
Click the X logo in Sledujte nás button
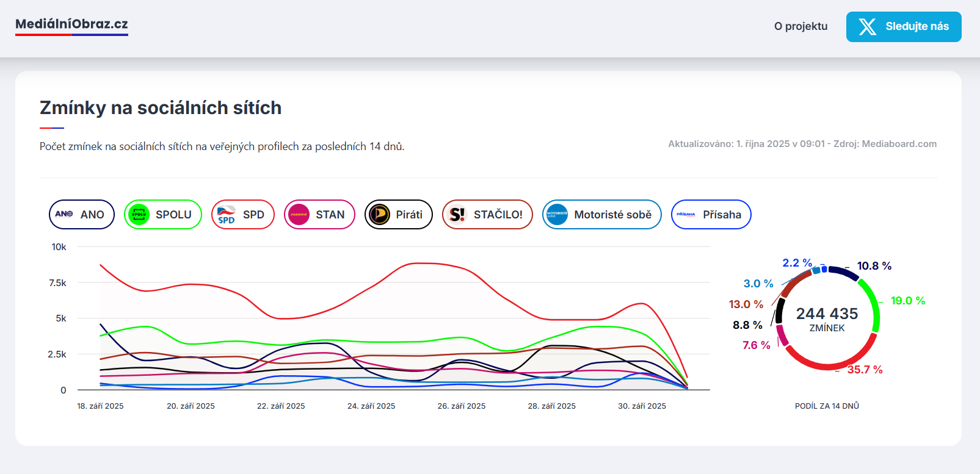click(x=867, y=27)
